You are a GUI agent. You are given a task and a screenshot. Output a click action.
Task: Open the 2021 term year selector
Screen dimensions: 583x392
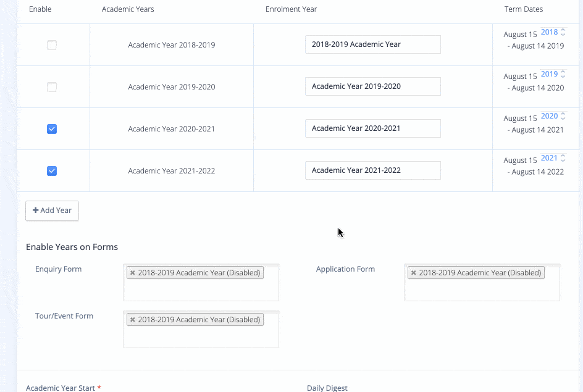[553, 158]
